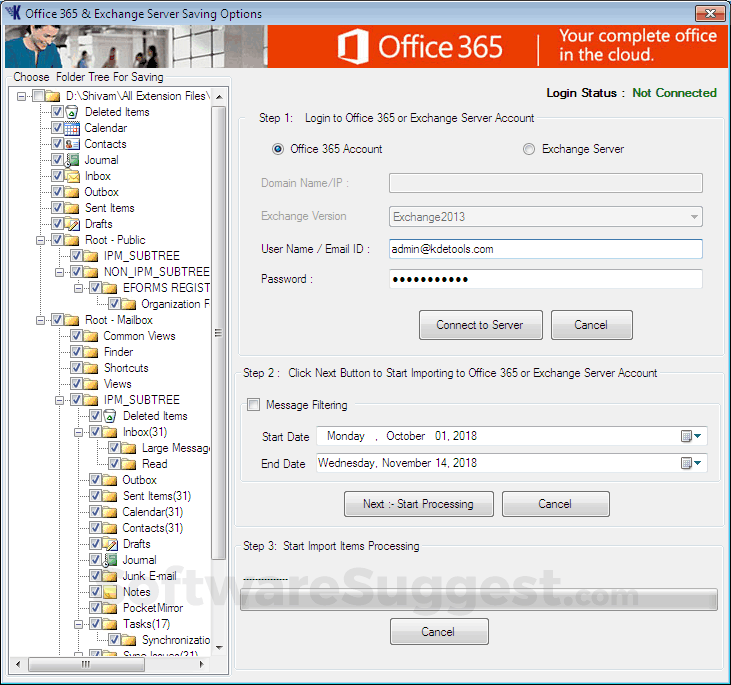The image size is (731, 685).
Task: Collapse the Root - Mailbox node
Action: point(41,320)
